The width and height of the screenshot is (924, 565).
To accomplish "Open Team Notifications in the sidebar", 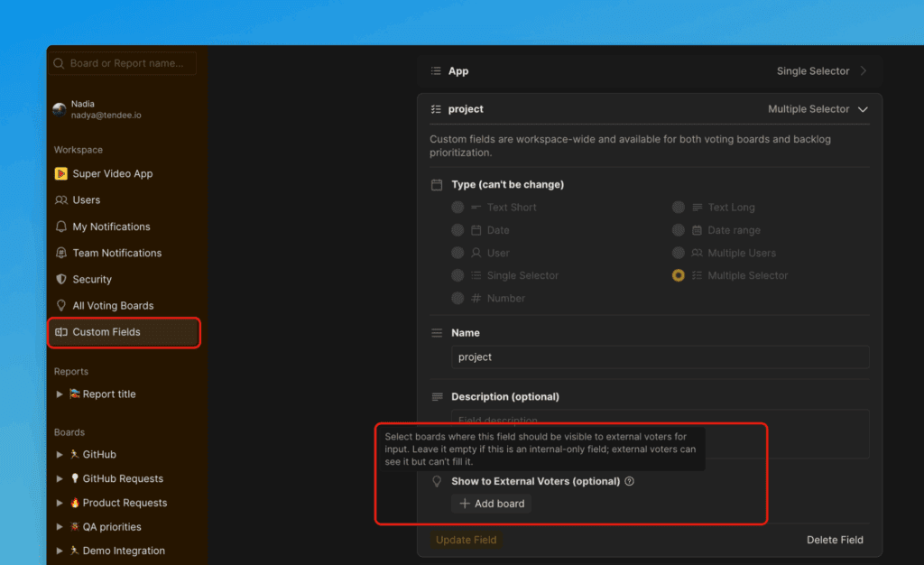I will 116,253.
